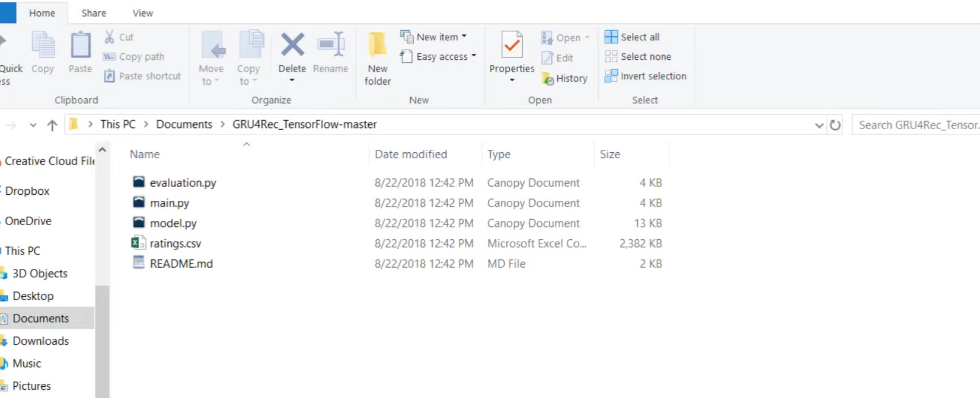The image size is (980, 398).
Task: Select the ratings.csv file
Action: [175, 243]
